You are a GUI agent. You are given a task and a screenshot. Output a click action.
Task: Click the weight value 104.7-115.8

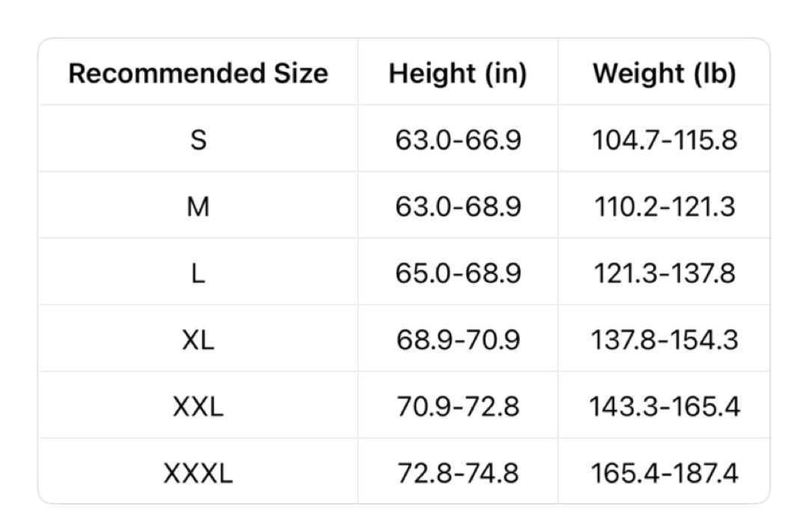[x=664, y=140]
